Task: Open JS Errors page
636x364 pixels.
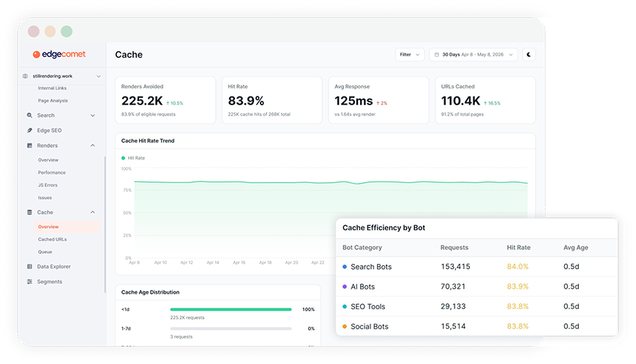Action: tap(48, 185)
